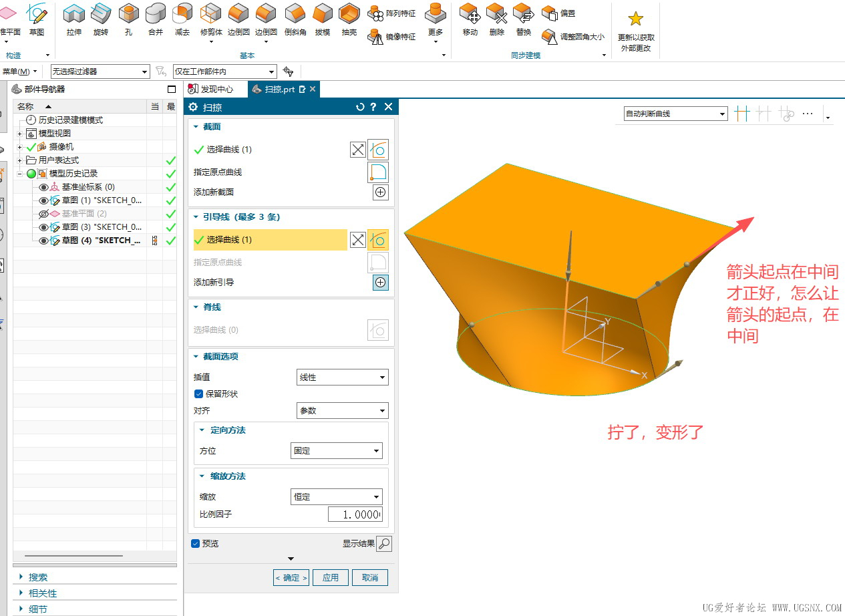Toggle visibility of 草图 (3) sketch
Screen dimensions: 845x616
(x=44, y=227)
